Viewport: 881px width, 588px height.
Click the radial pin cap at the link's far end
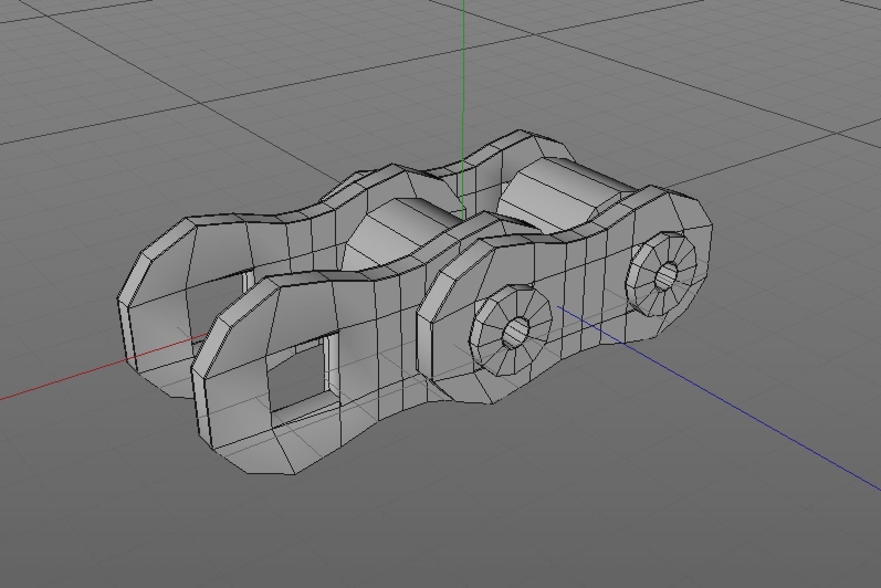tap(662, 274)
